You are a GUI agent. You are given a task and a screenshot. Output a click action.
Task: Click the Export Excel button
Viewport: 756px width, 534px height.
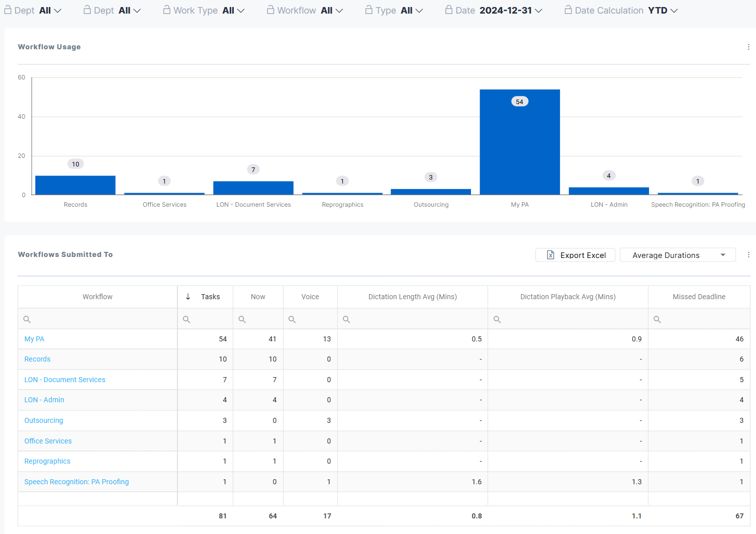576,255
